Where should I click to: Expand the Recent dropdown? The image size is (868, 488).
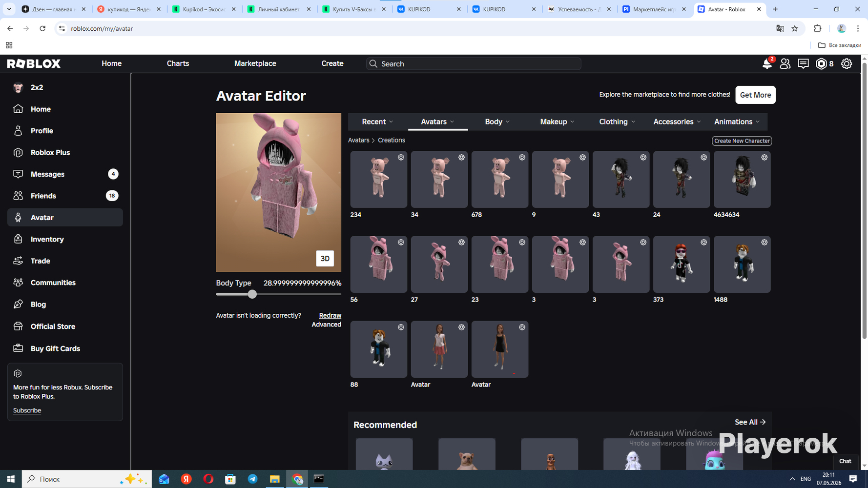click(x=377, y=122)
